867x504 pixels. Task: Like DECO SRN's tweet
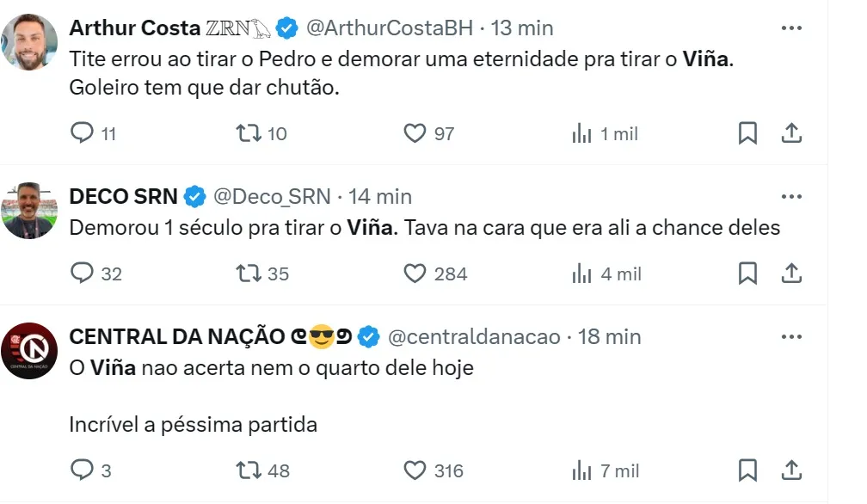point(415,274)
